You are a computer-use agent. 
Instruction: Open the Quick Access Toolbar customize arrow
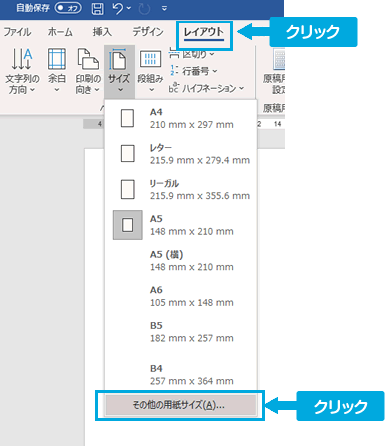pos(164,9)
